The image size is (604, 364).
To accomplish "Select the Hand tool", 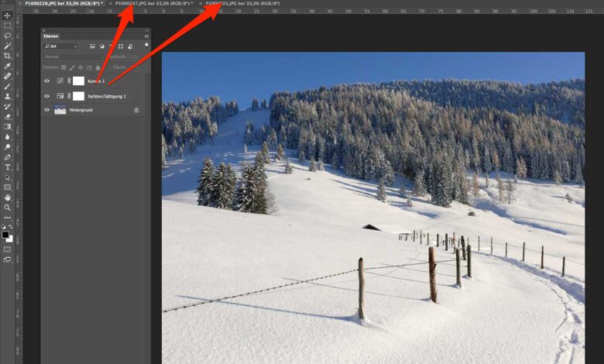I will 7,197.
